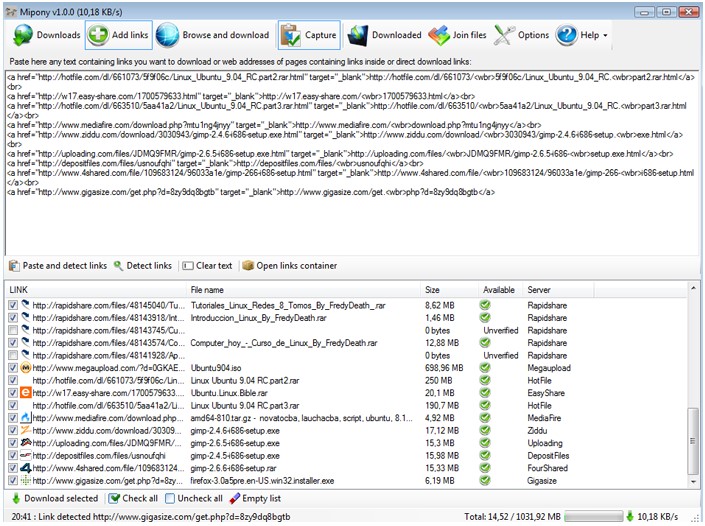Uncheck the gigasize firefox installer checkbox
Viewport: 705px width, 526px height.
[13, 481]
